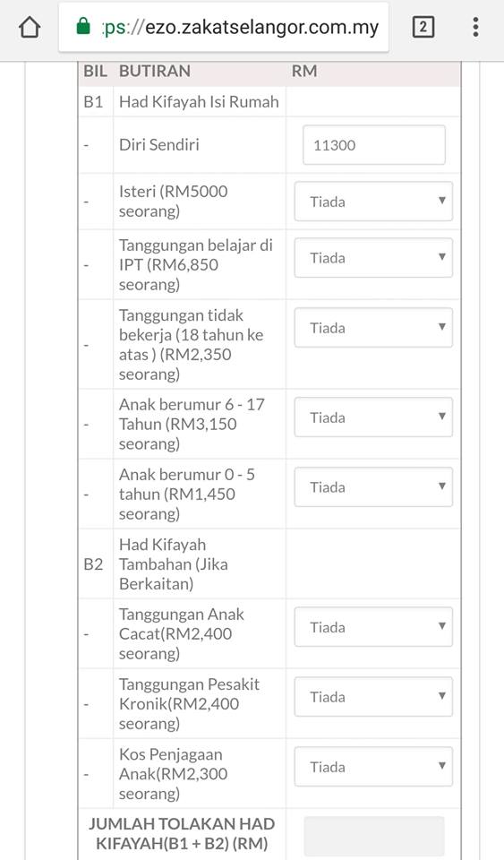The image size is (504, 860).
Task: Open the browser three-dot menu
Action: (475, 27)
